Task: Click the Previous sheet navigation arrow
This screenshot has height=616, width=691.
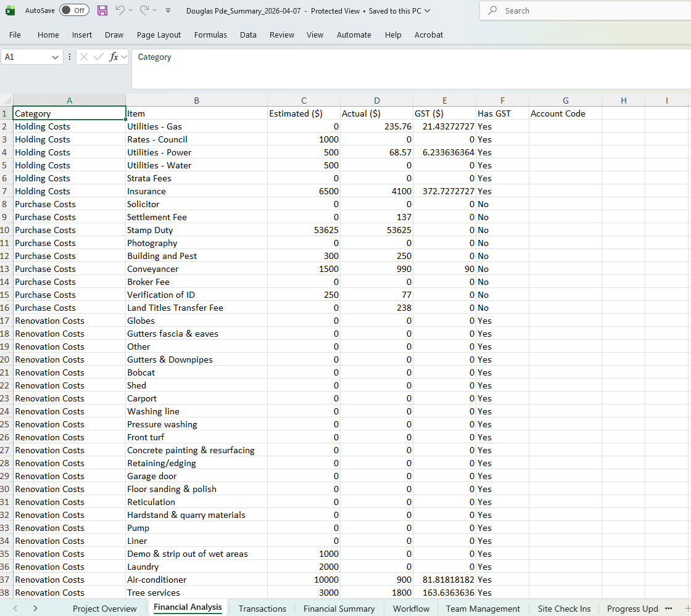Action: [15, 609]
